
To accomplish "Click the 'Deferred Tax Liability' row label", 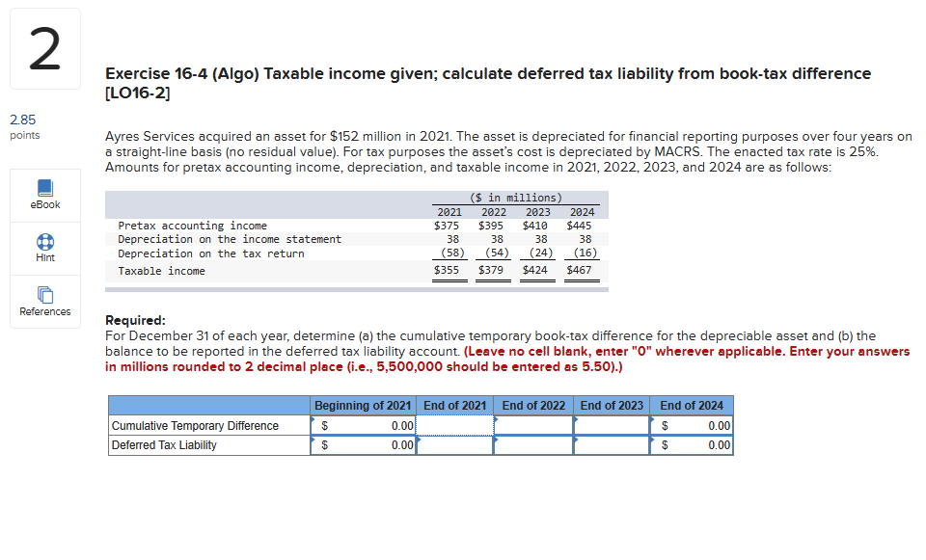I will click(x=164, y=445).
